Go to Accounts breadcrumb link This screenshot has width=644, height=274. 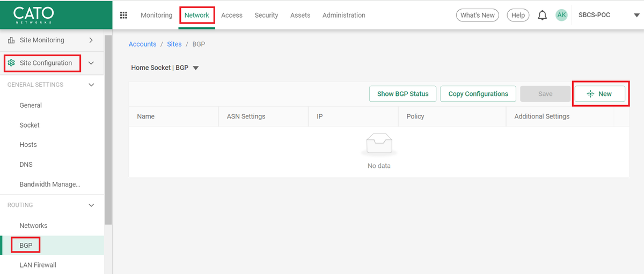click(143, 44)
